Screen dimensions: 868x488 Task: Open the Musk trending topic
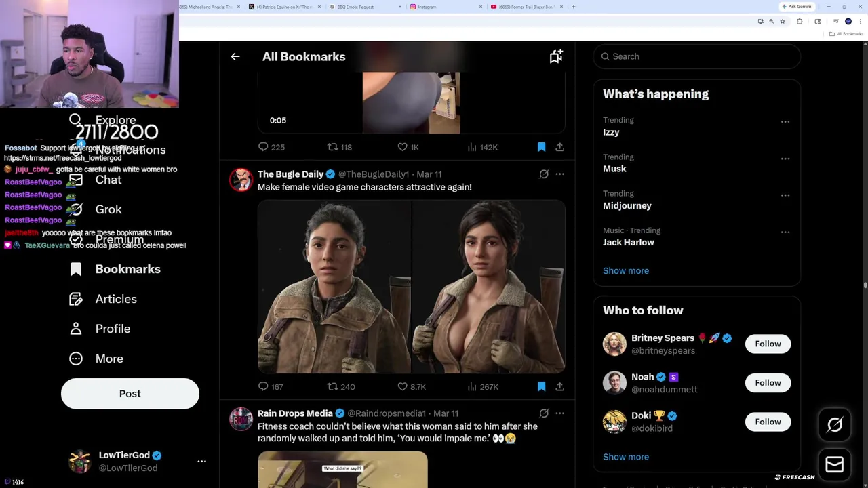pos(614,169)
